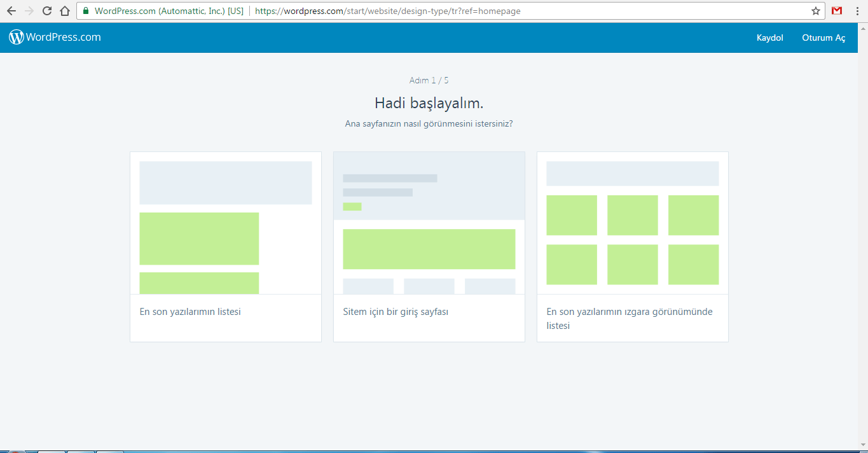Viewport: 868px width, 453px height.
Task: Click the Oturum Aç login link
Action: tap(823, 38)
